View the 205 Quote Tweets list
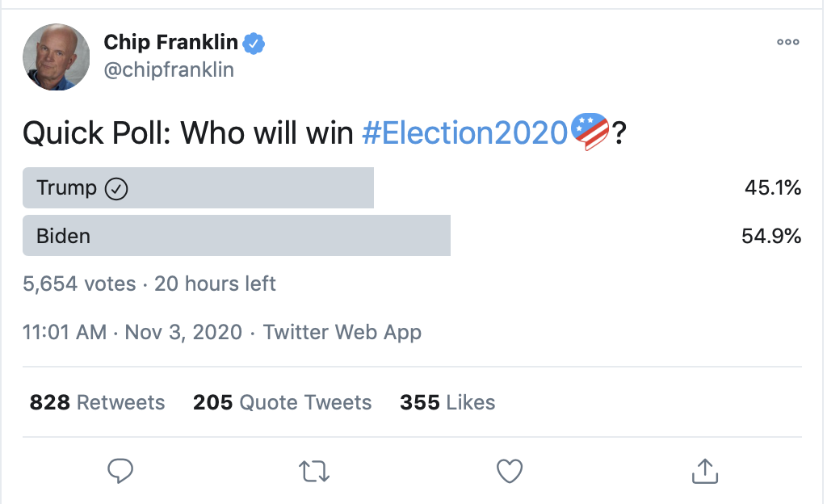Screen dimensions: 827x504 pyautogui.click(x=282, y=402)
